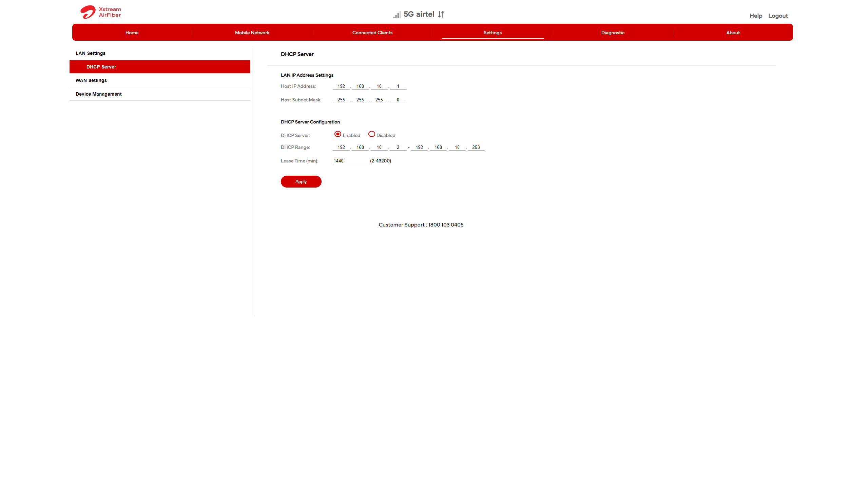
Task: Click Host IP Address second octet field
Action: tap(360, 86)
